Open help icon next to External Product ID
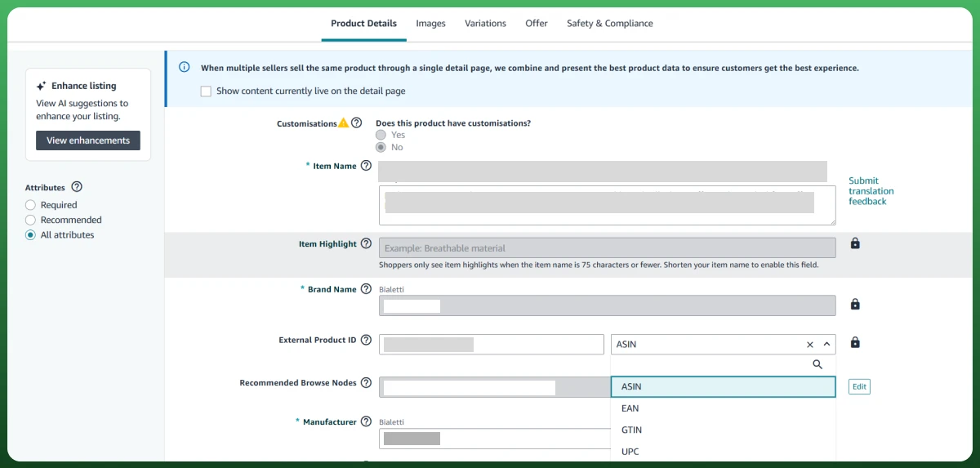980x468 pixels. click(x=366, y=340)
